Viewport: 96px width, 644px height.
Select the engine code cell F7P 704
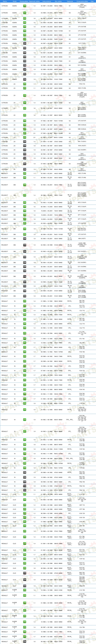[82, 403]
